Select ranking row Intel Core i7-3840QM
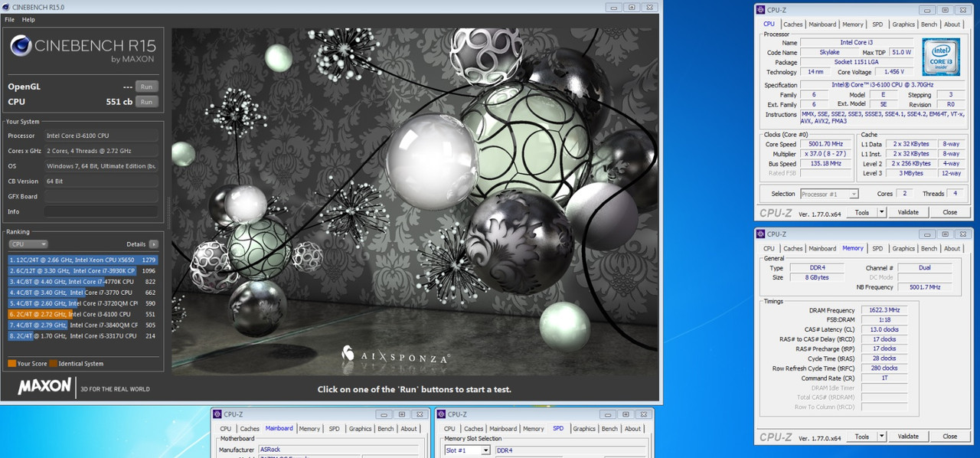980x458 pixels. 83,325
